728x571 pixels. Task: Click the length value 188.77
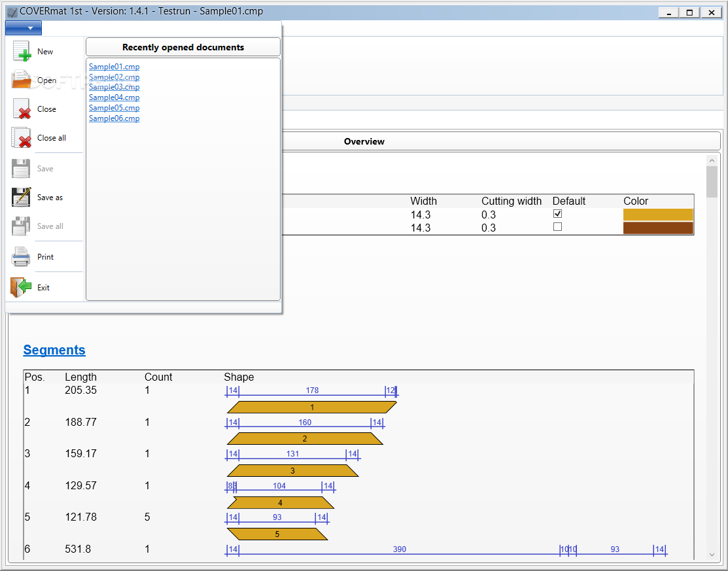tap(81, 422)
